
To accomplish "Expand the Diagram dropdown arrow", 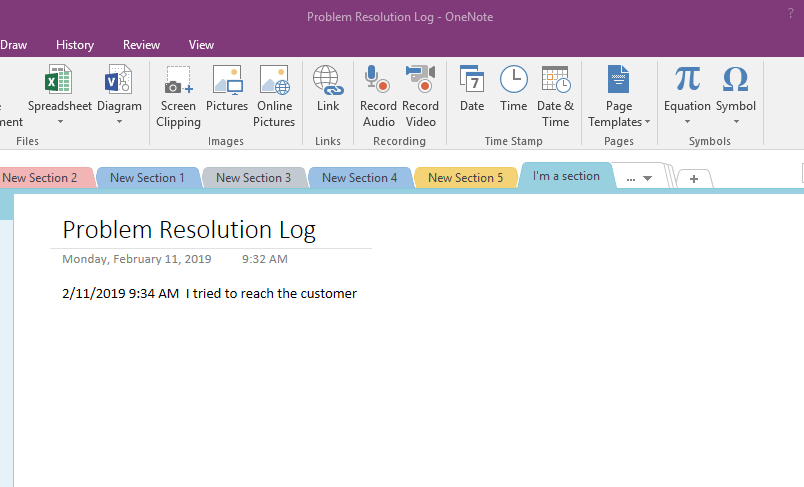I will click(119, 122).
